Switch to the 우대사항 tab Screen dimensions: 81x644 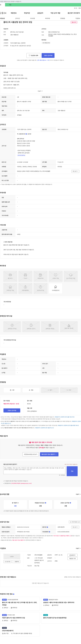click(x=32, y=18)
